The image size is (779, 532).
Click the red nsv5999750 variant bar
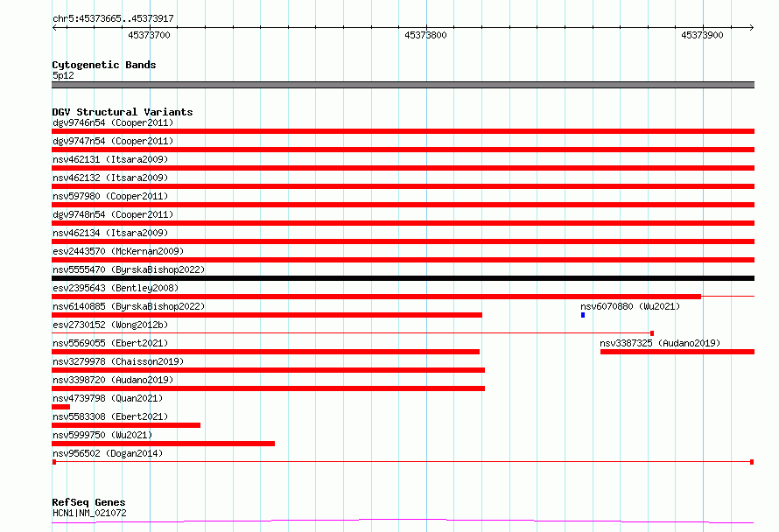164,444
